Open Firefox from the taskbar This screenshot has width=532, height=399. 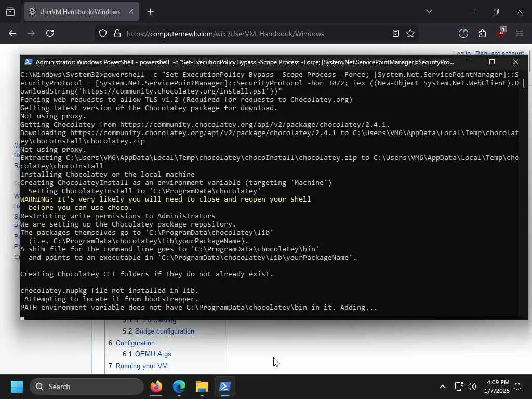[156, 387]
